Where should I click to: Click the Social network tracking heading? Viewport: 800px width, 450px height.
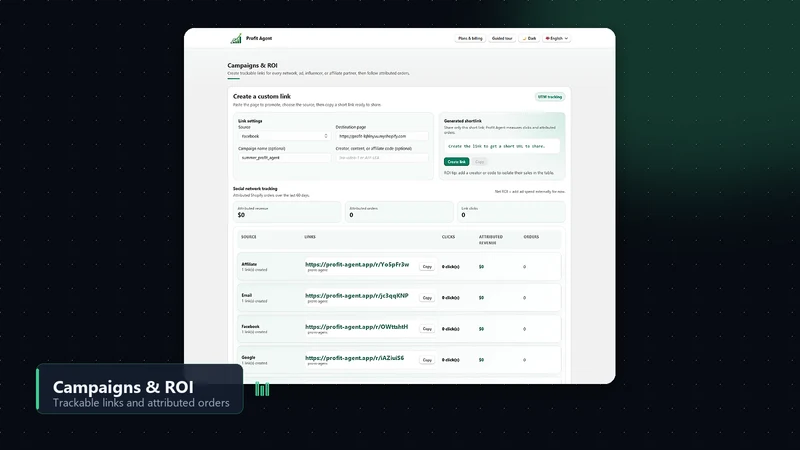pyautogui.click(x=255, y=188)
